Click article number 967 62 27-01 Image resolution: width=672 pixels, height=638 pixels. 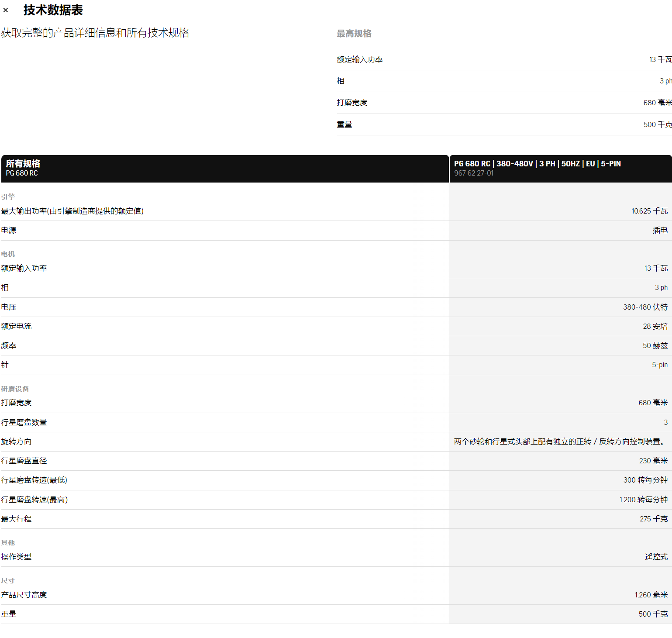(474, 173)
